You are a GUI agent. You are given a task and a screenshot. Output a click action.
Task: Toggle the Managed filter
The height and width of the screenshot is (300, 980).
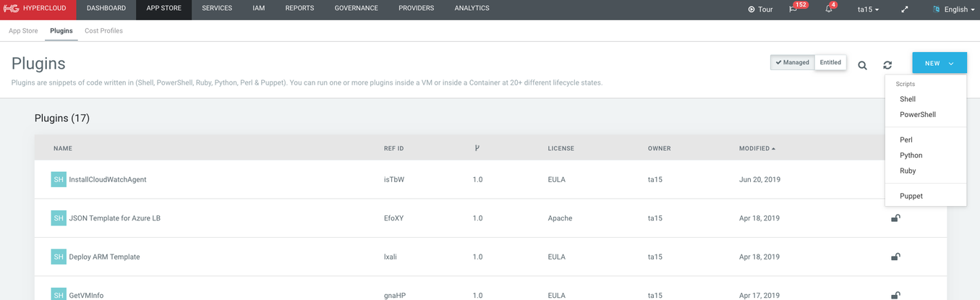click(793, 63)
